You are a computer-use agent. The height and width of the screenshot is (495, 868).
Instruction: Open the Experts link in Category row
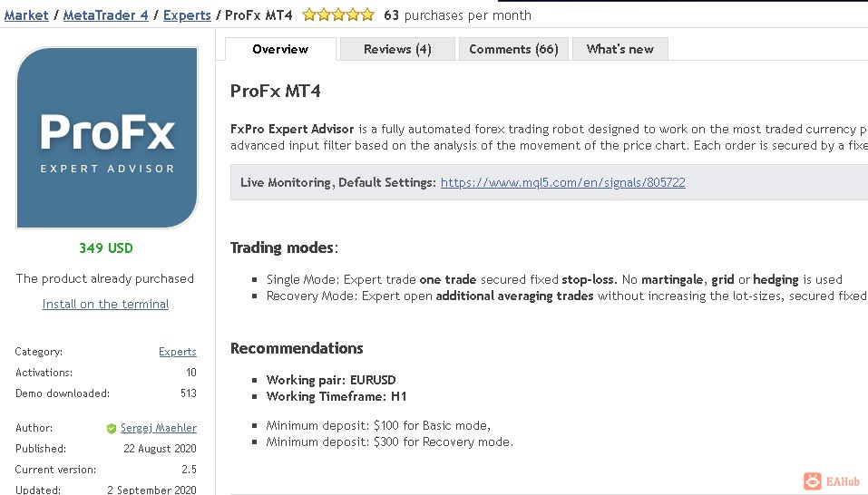coord(178,352)
